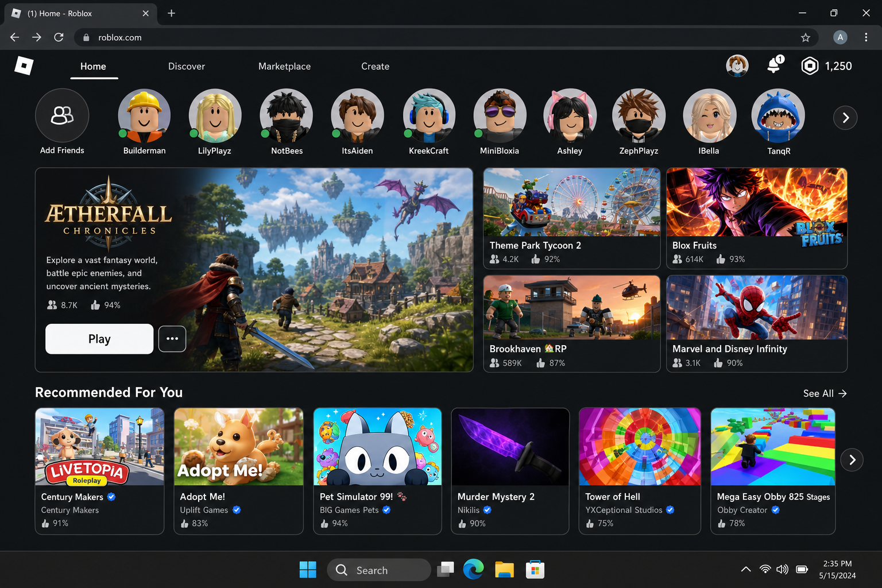The width and height of the screenshot is (882, 588).
Task: Bookmark this page with the star icon
Action: (806, 37)
